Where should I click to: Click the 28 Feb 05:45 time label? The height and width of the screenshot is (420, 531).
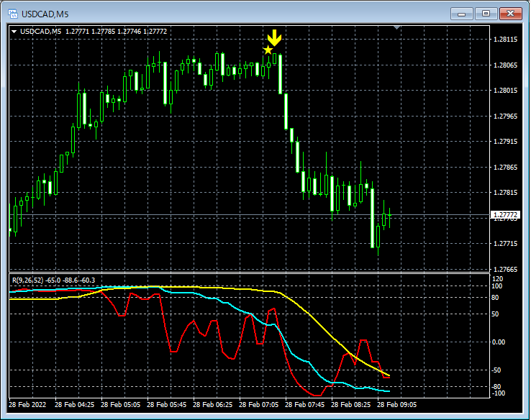[x=167, y=405]
